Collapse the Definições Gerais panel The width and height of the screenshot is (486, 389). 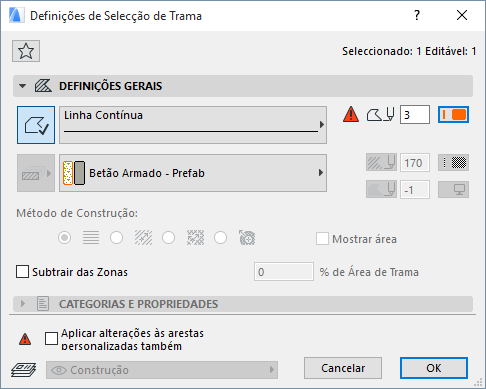[x=22, y=86]
